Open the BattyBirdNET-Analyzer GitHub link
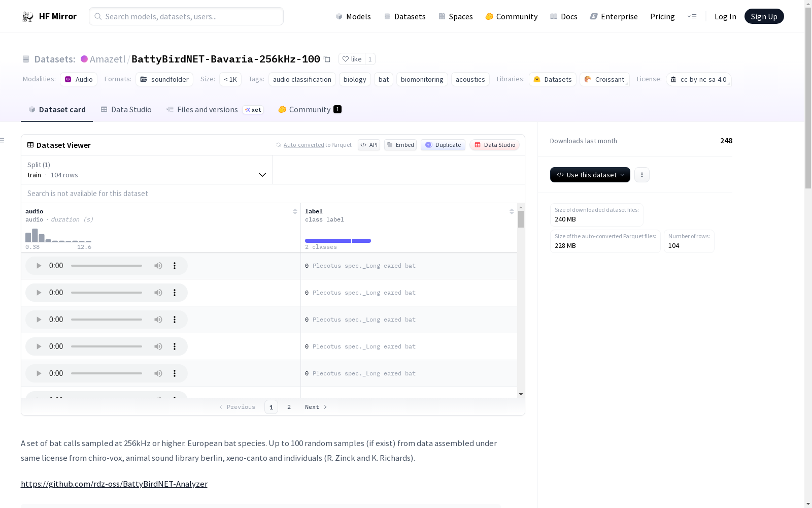Image resolution: width=812 pixels, height=508 pixels. point(114,484)
